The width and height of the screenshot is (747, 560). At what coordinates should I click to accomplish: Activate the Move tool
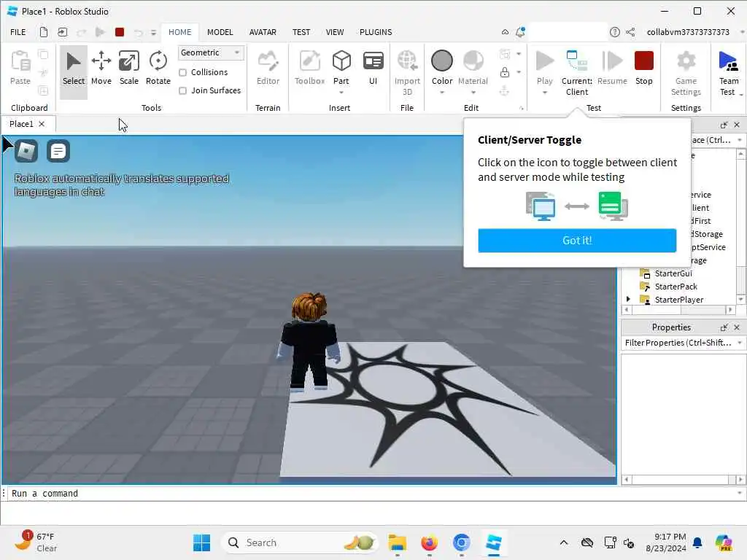(101, 69)
